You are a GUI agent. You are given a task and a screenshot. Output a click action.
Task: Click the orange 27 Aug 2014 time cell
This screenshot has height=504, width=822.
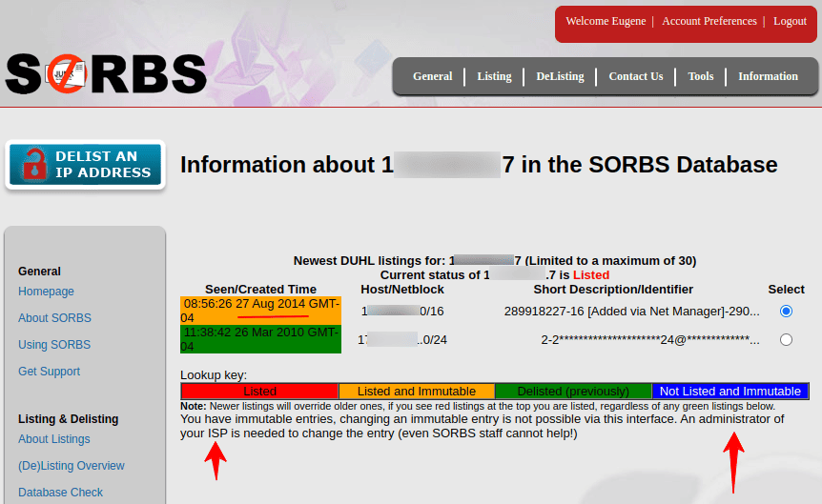(x=260, y=311)
